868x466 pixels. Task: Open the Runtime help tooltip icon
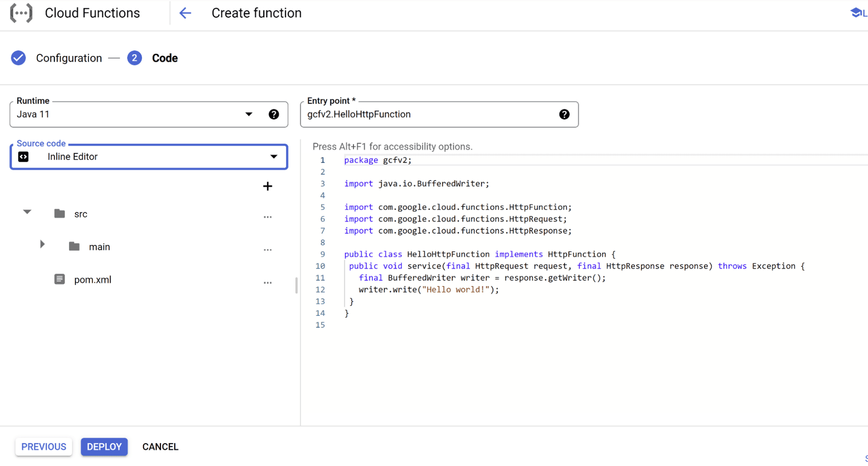(274, 114)
